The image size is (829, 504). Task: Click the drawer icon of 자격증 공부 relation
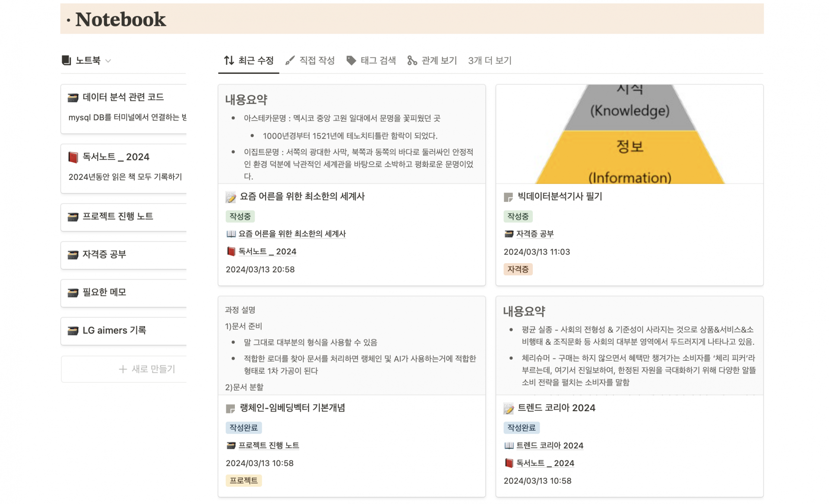click(x=509, y=234)
